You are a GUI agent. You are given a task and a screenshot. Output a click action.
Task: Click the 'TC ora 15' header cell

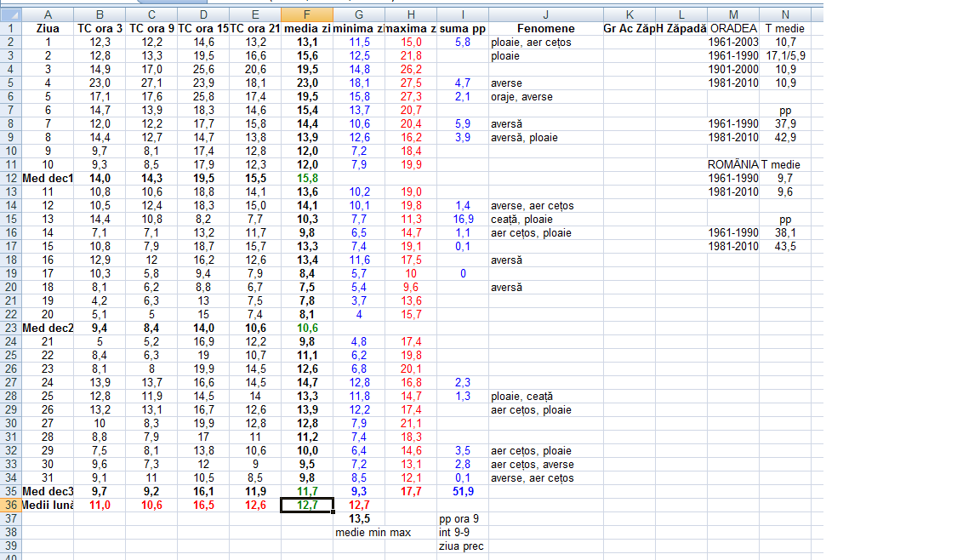tap(203, 29)
